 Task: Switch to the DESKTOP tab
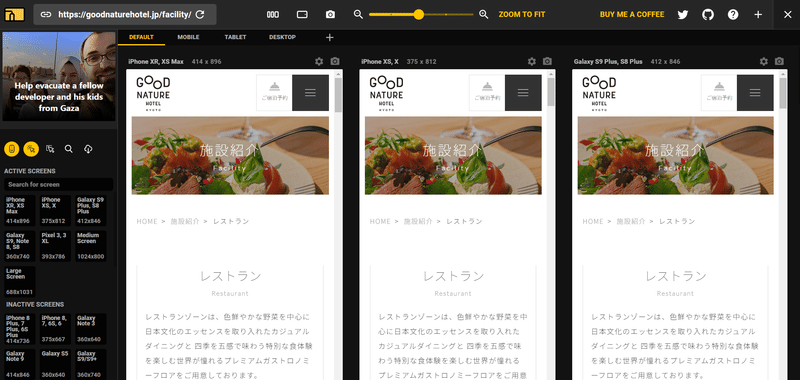coord(282,37)
